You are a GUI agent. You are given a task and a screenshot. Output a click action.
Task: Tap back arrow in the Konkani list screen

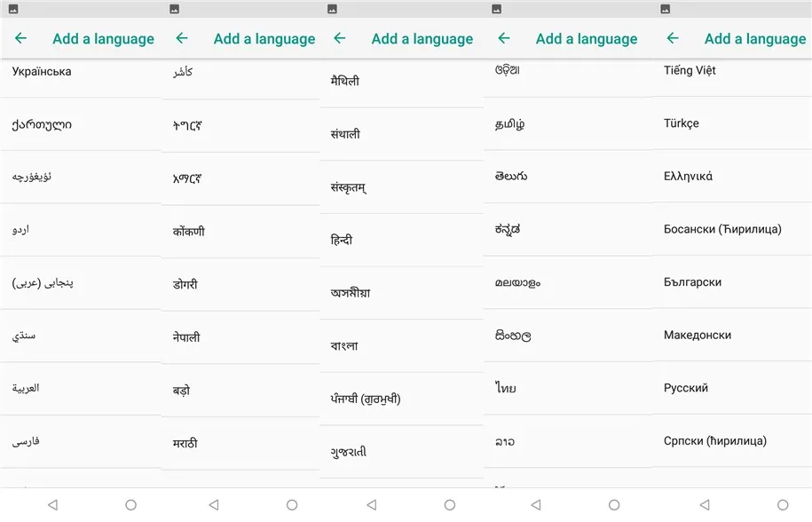182,38
